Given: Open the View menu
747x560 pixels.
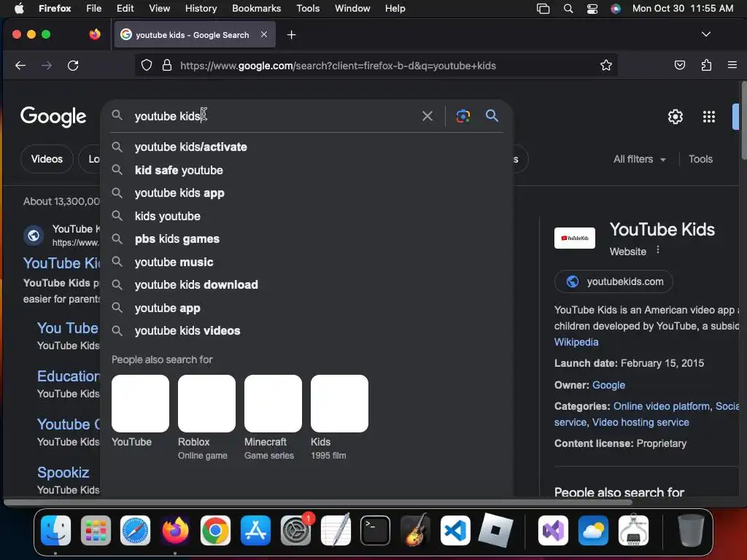Looking at the screenshot, I should coord(159,8).
